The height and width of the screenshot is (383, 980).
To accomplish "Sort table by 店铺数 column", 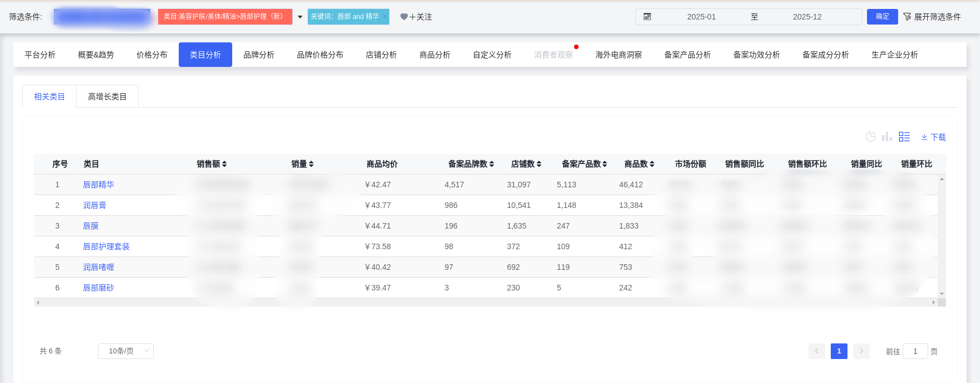I will tap(526, 164).
